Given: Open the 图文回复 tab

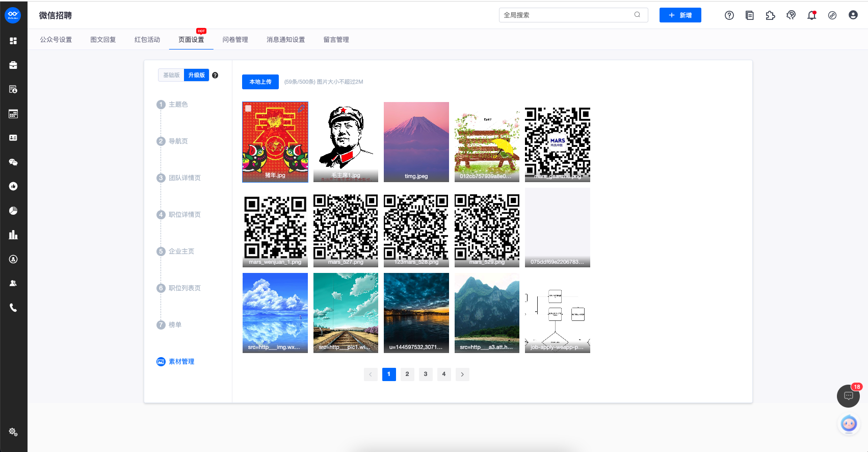Looking at the screenshot, I should pyautogui.click(x=103, y=40).
